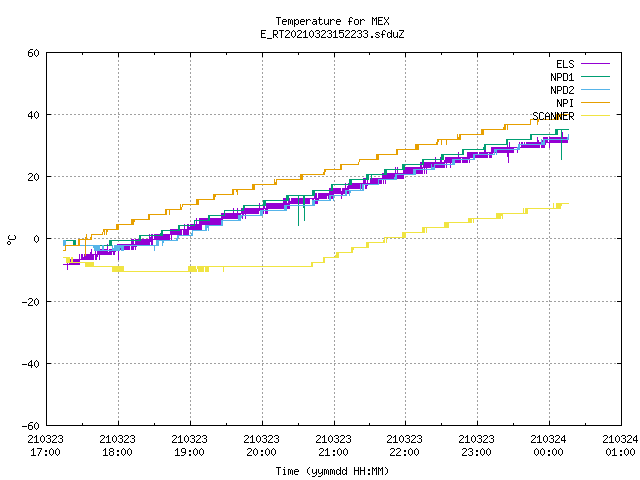Click the 'Time (yymmdd HH:MM)' axis title
Image resolution: width=640 pixels, height=480 pixels.
(x=332, y=471)
